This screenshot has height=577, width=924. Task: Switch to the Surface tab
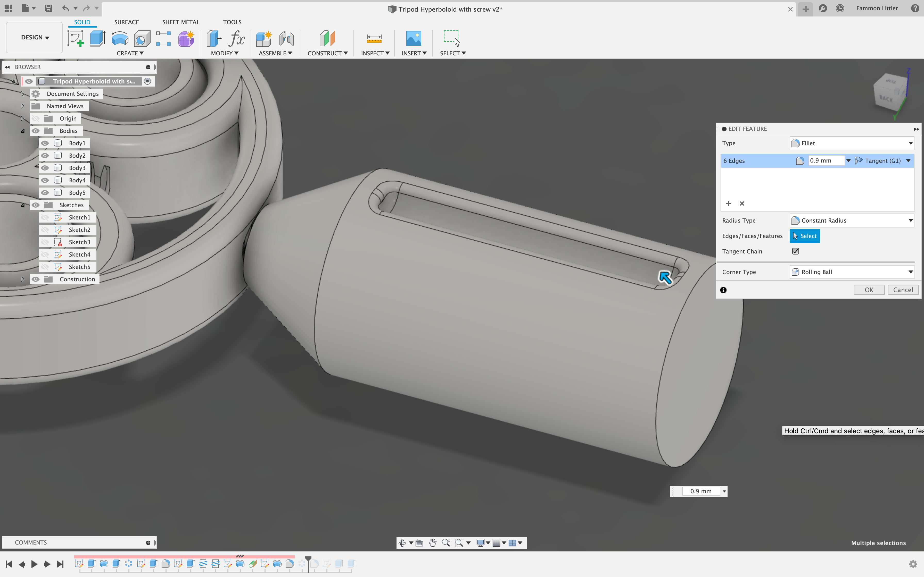click(x=126, y=22)
